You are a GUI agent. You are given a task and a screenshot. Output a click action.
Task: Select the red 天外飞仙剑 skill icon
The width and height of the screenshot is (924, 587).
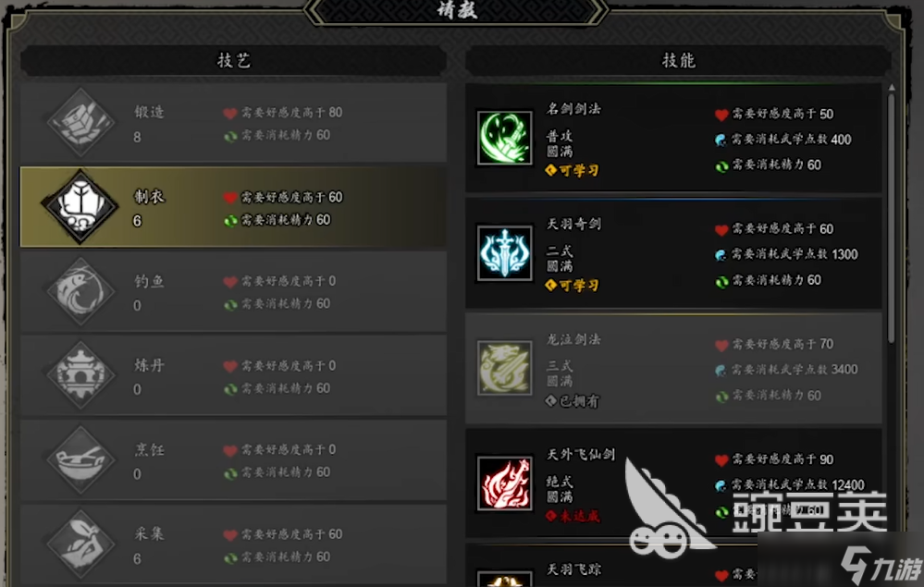(x=504, y=483)
